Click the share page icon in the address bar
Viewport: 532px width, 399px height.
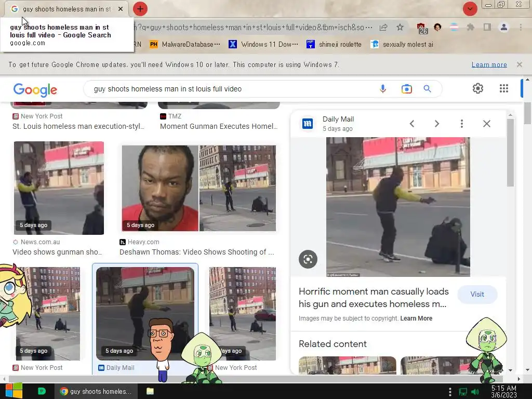click(x=383, y=28)
